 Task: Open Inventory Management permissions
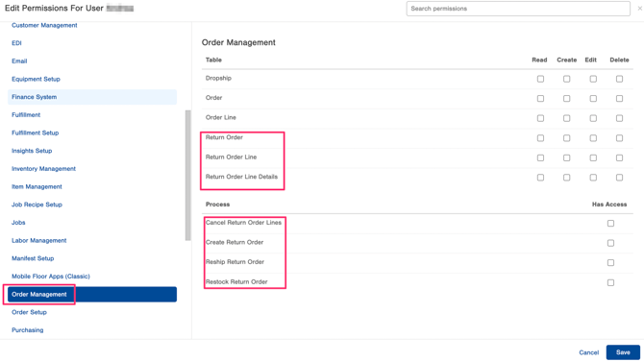43,169
